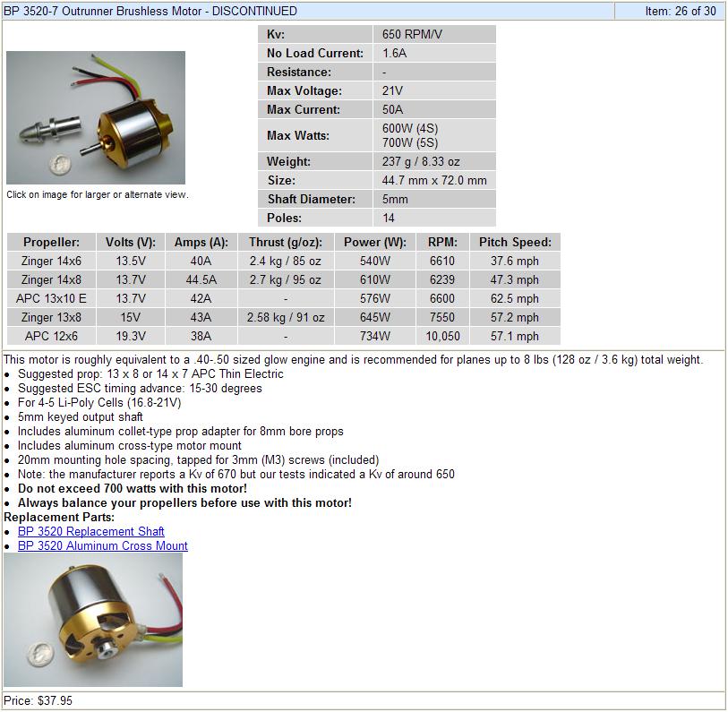Open BP 3520 Aluminum Cross Mount link
The width and height of the screenshot is (728, 712).
coord(103,545)
